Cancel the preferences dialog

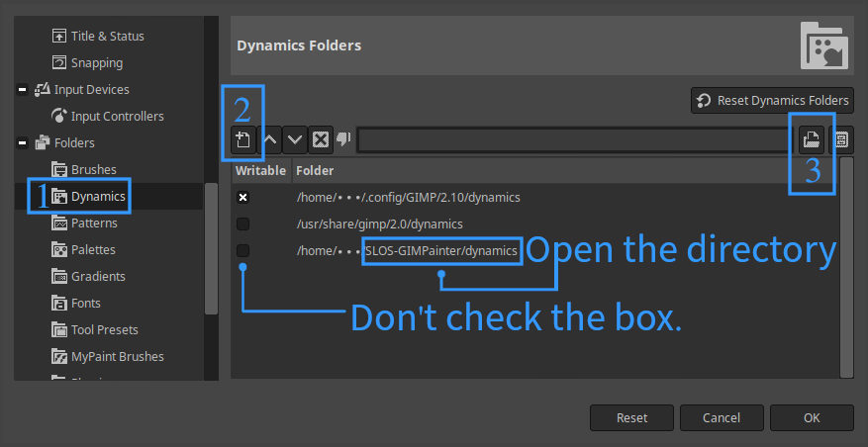coord(722,417)
